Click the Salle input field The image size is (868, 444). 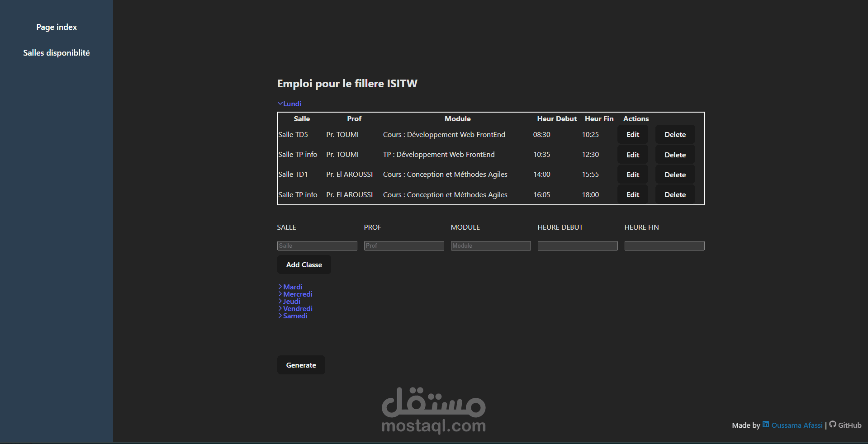click(317, 246)
